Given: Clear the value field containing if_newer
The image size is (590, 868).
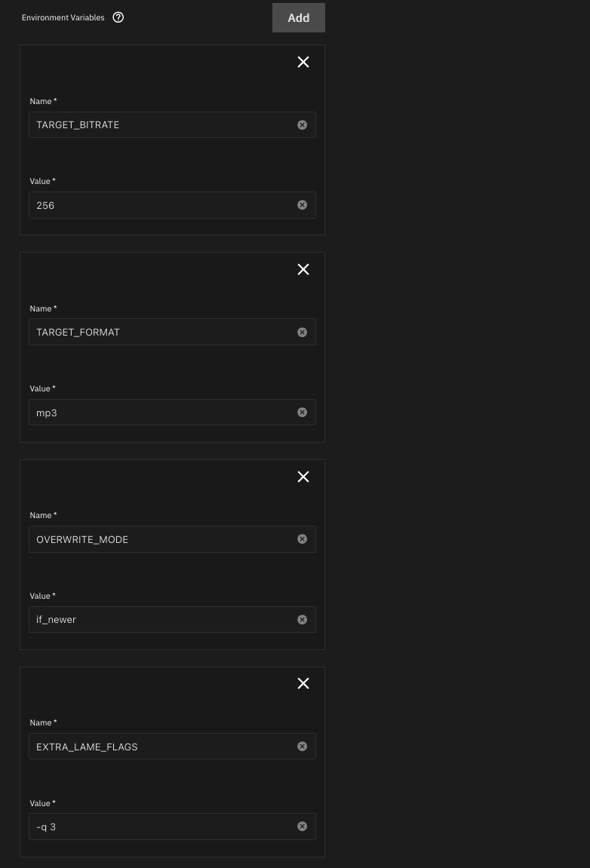Looking at the screenshot, I should 302,619.
